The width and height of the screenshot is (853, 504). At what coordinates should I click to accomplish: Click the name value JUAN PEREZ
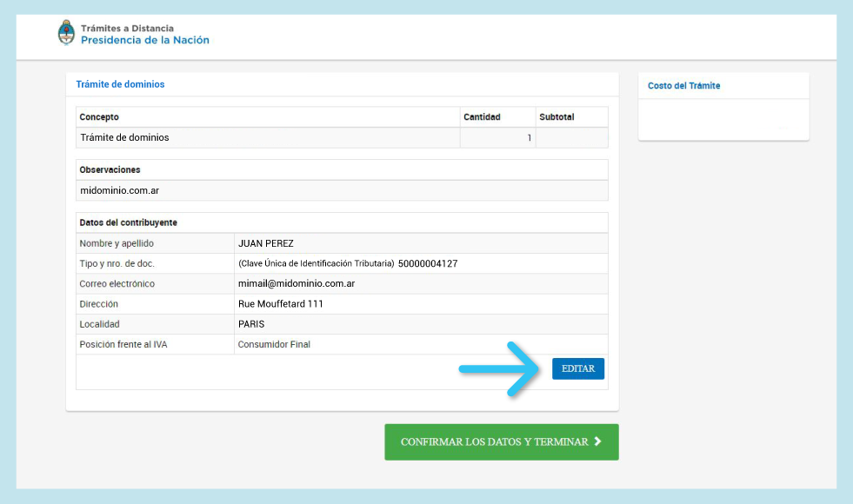coord(265,243)
